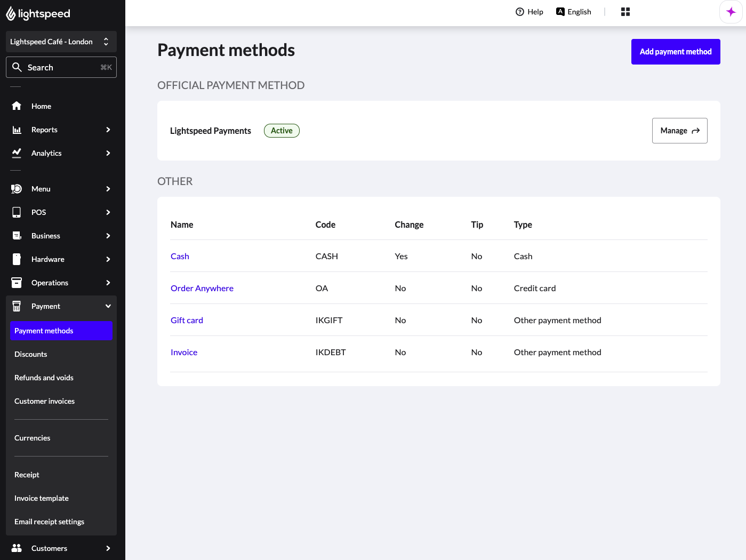
Task: Open Customer invoices
Action: pyautogui.click(x=44, y=401)
